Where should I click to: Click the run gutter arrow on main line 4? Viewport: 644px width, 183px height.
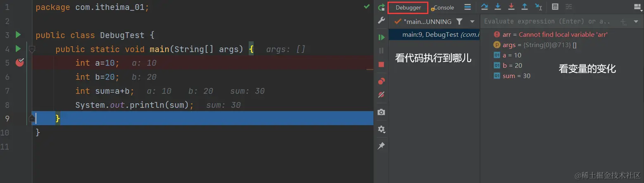click(18, 49)
